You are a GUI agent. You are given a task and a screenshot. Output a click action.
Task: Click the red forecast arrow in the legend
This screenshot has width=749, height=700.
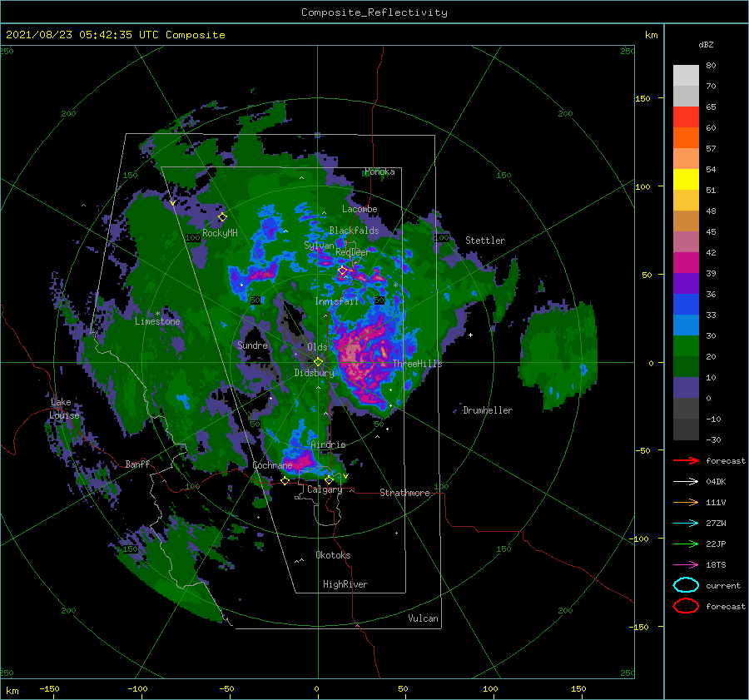pyautogui.click(x=686, y=460)
